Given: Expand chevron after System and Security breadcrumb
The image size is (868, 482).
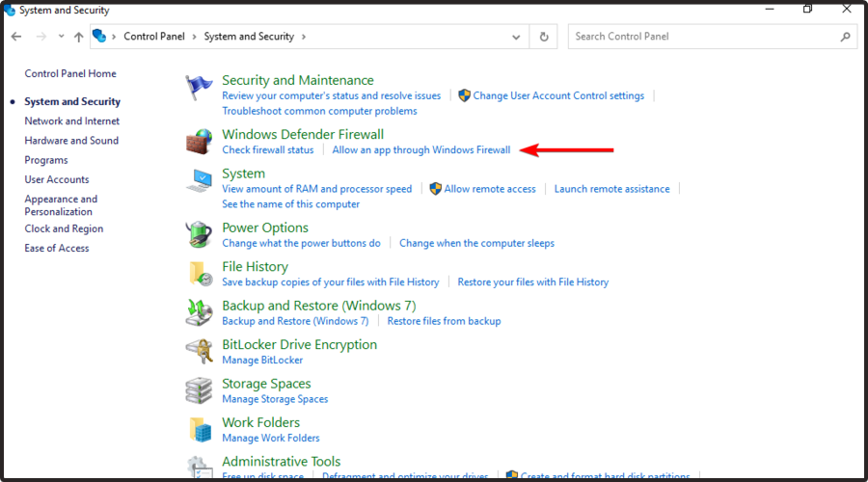Looking at the screenshot, I should coord(304,37).
